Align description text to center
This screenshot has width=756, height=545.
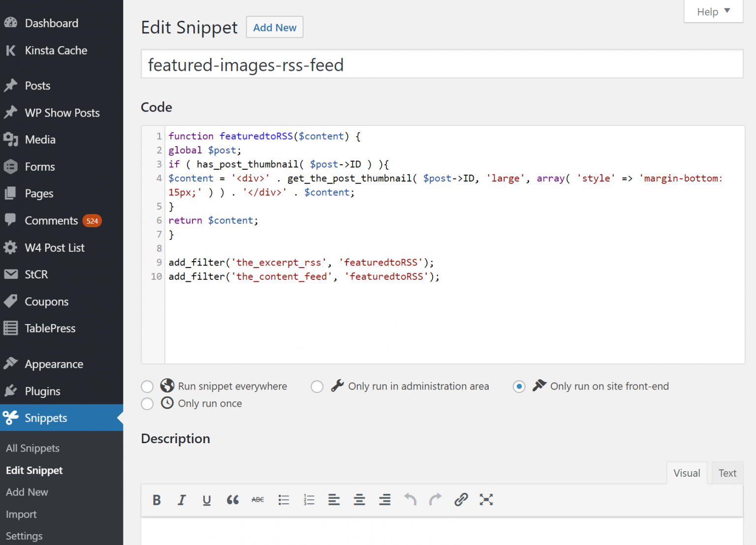click(359, 500)
